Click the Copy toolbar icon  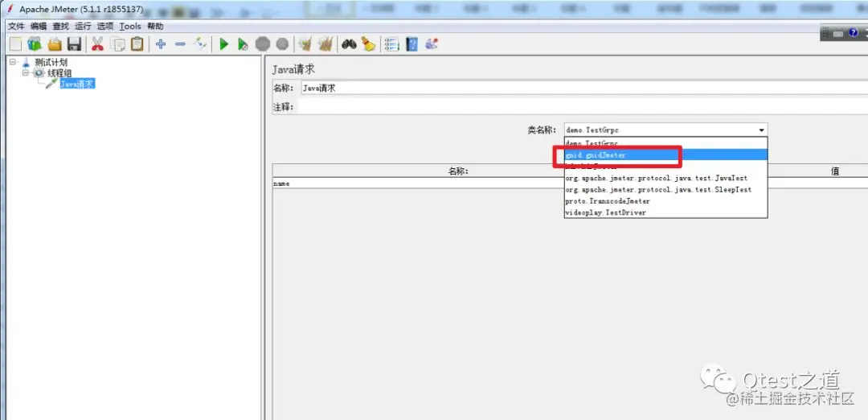[117, 43]
